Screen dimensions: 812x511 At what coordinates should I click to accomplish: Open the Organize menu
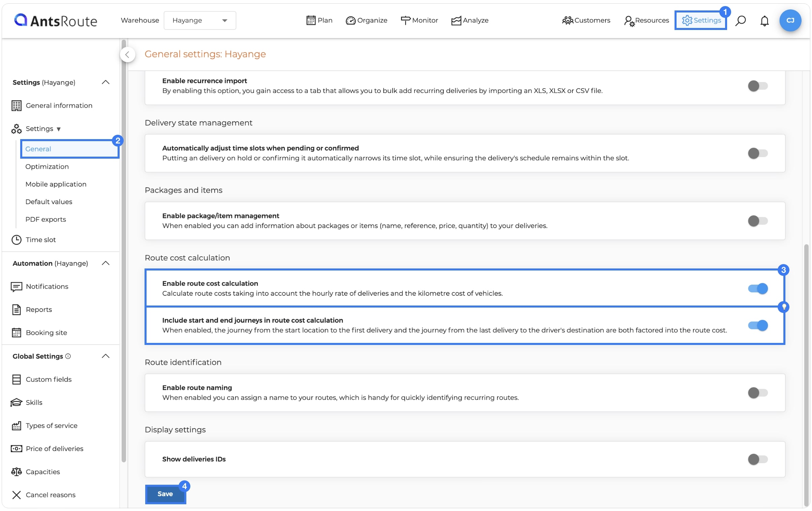(x=367, y=21)
